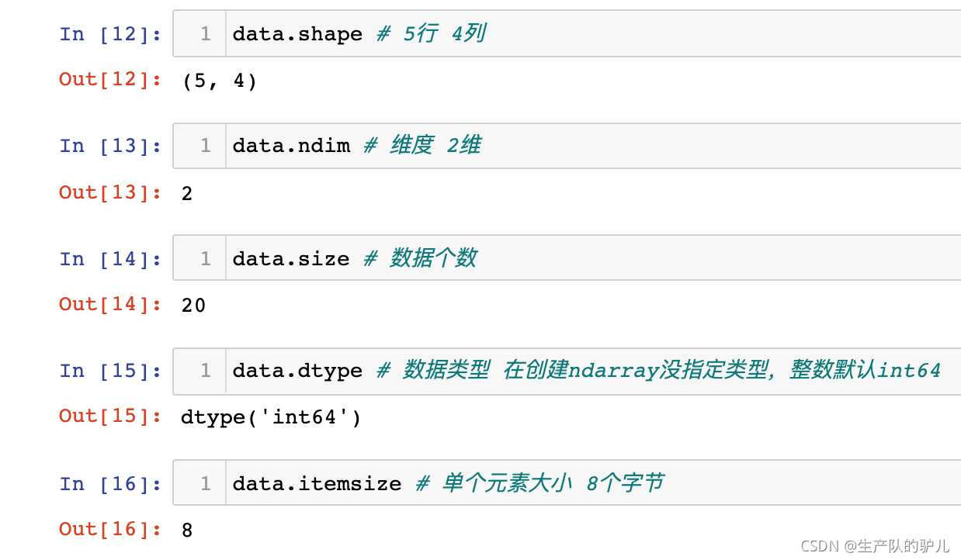Click the data.shape code cell

(590, 34)
